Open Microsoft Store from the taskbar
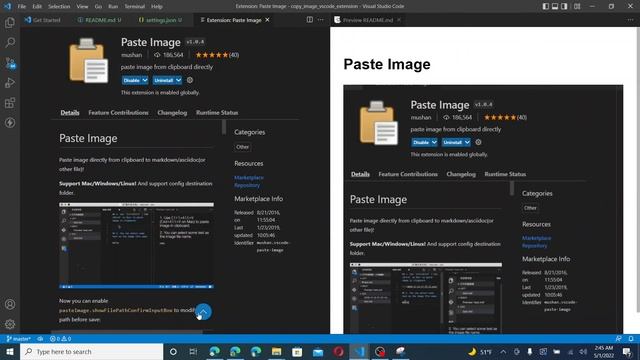Screen dimensions: 640x360 click(x=297, y=351)
